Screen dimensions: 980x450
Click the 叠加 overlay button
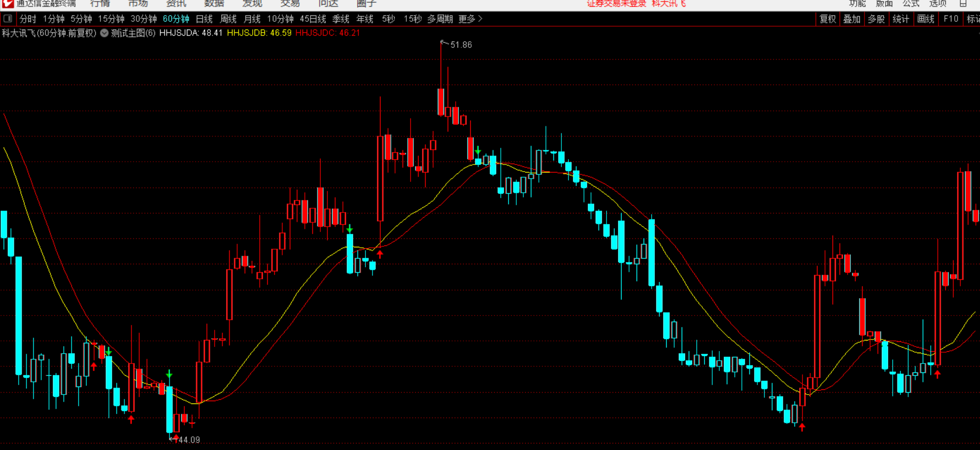(852, 19)
